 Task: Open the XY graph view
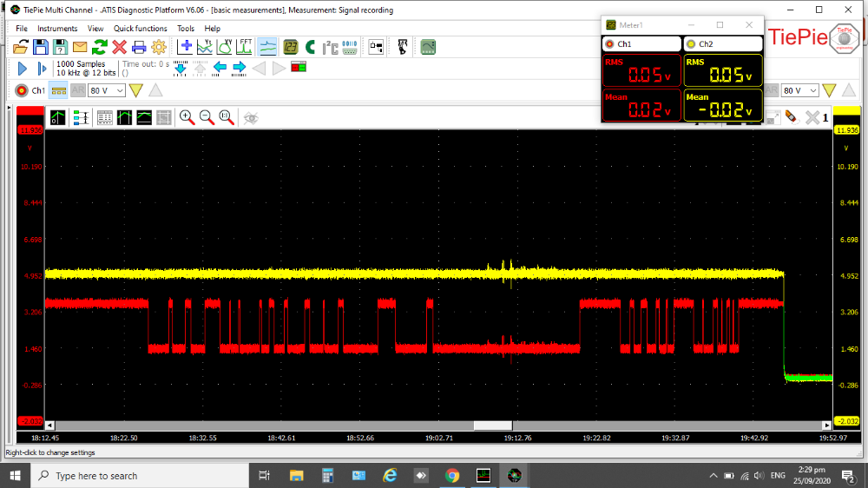click(x=225, y=47)
